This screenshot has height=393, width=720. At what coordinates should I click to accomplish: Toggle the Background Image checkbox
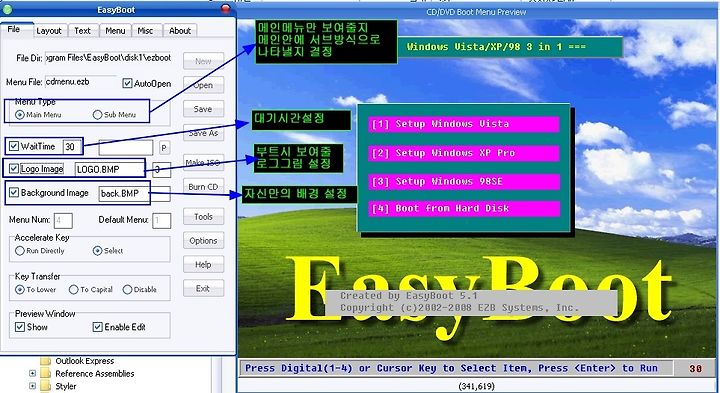pos(14,192)
